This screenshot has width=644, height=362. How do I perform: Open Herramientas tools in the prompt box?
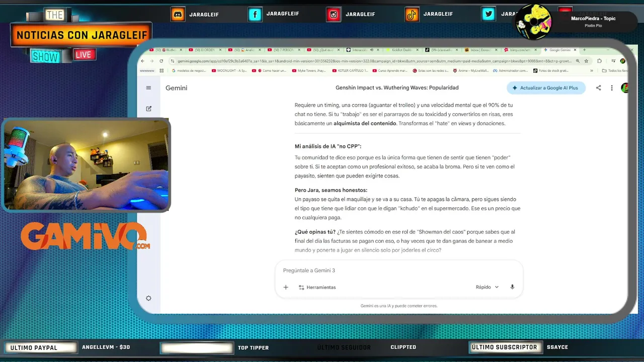(317, 287)
